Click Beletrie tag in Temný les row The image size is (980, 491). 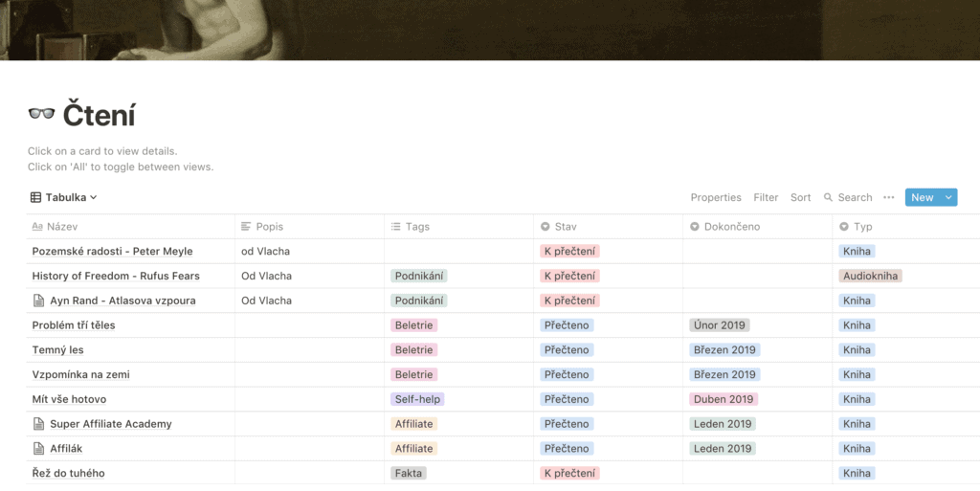coord(413,349)
